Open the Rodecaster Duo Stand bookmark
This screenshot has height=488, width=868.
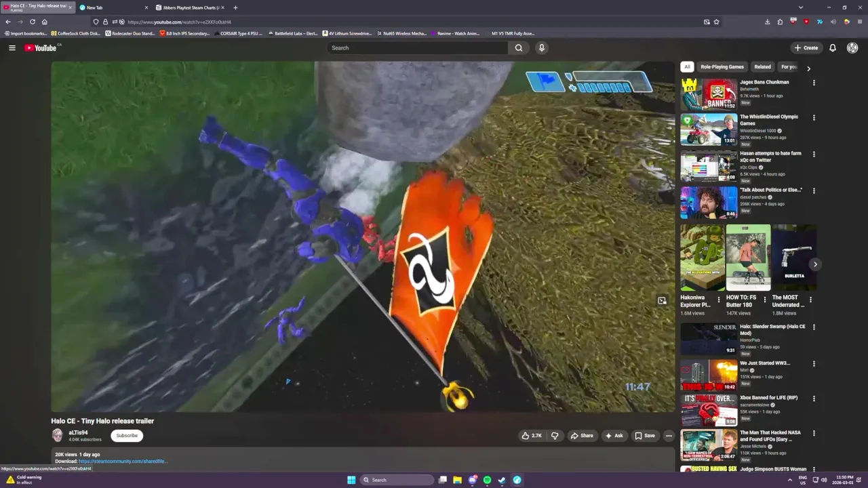click(130, 33)
